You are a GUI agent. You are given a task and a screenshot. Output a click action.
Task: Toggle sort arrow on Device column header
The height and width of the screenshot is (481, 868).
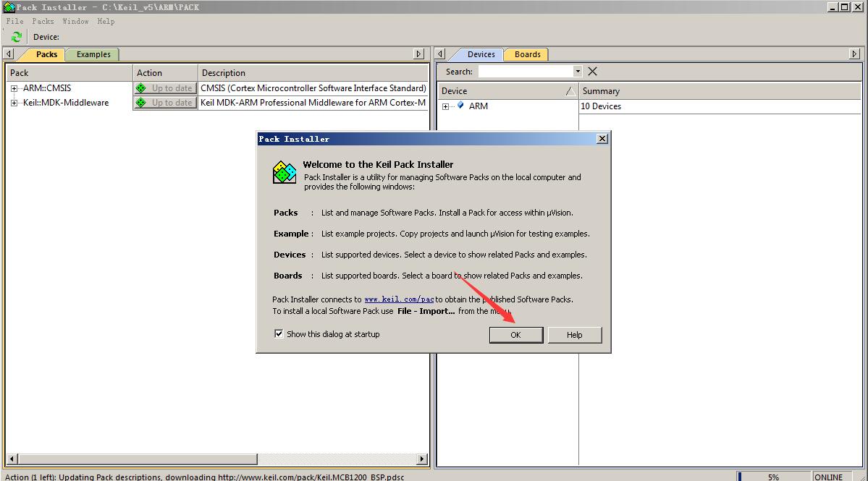pos(570,91)
